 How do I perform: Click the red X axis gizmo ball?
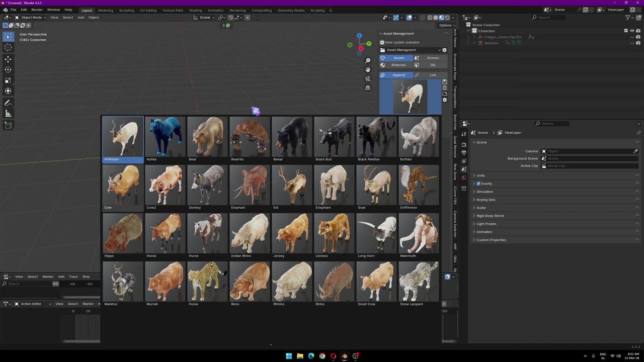point(360,49)
